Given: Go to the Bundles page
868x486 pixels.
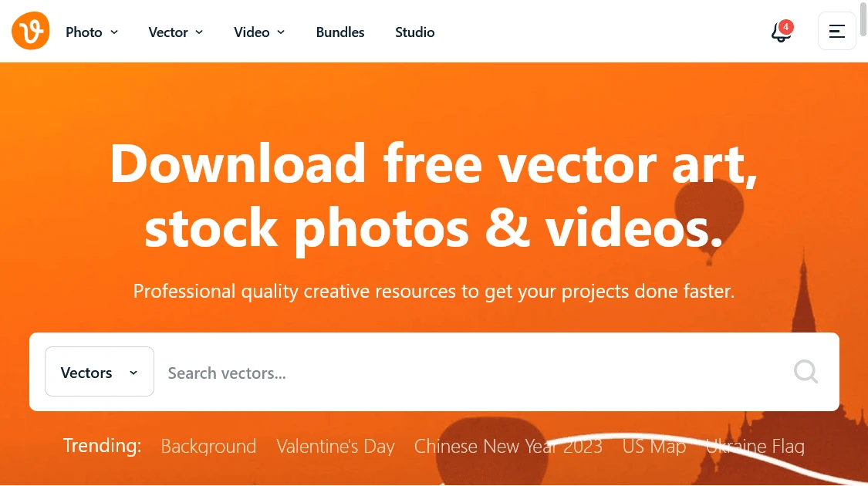Looking at the screenshot, I should coord(340,32).
